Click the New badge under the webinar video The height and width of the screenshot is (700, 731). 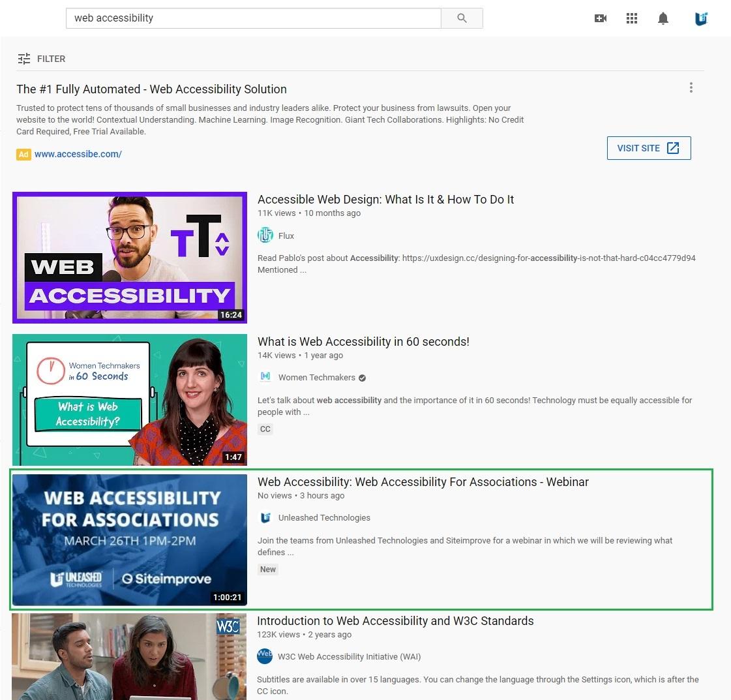(267, 569)
